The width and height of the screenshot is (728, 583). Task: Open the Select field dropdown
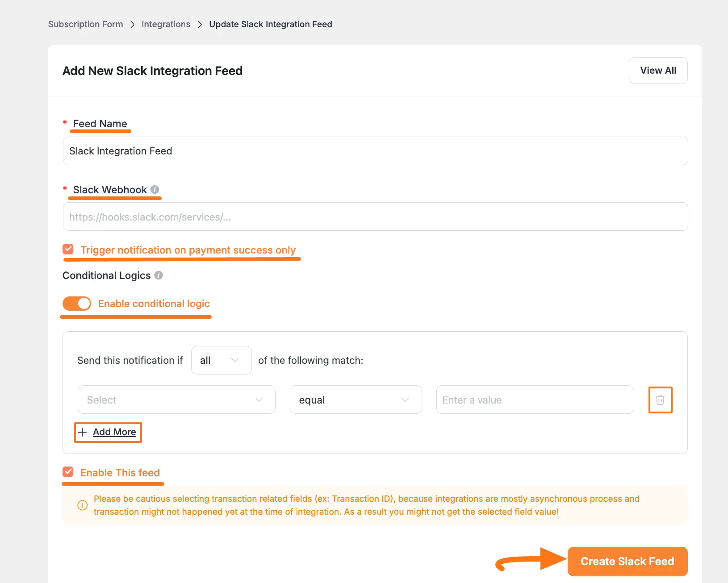pyautogui.click(x=176, y=400)
